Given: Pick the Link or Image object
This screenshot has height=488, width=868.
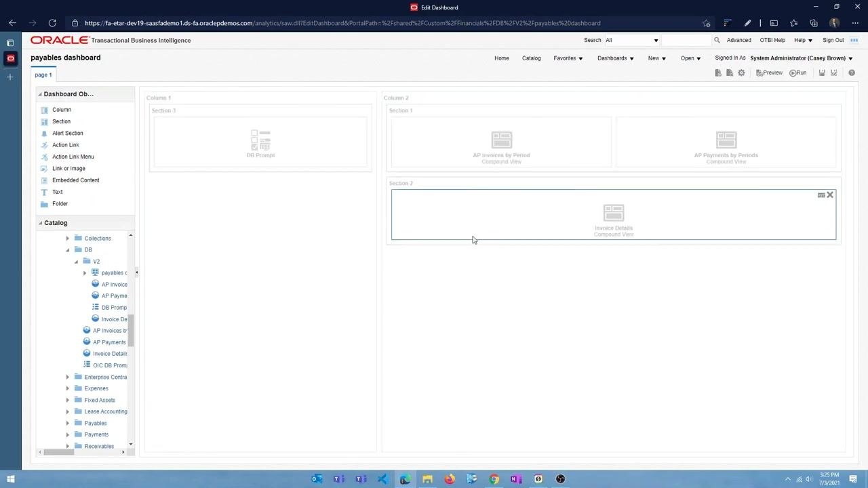Looking at the screenshot, I should click(x=68, y=169).
